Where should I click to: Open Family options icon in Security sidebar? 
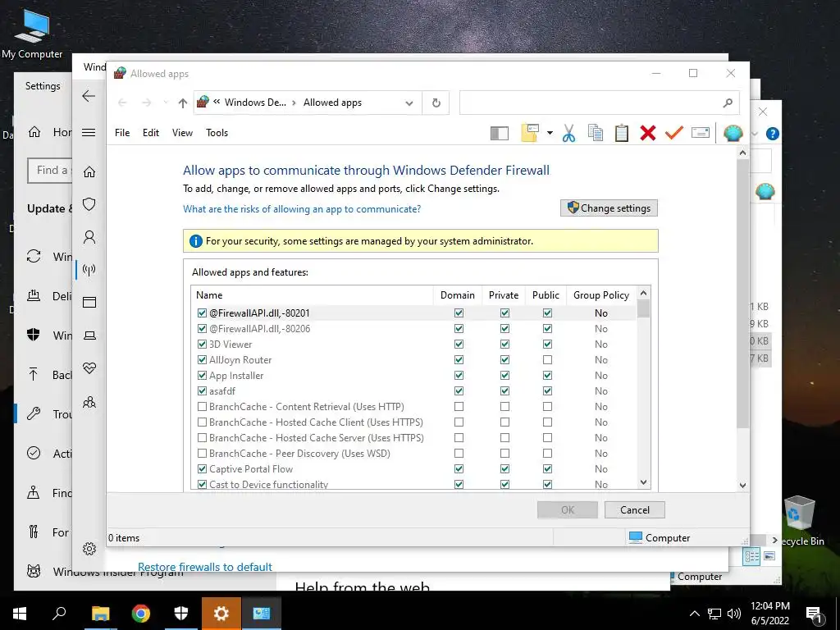pos(89,402)
